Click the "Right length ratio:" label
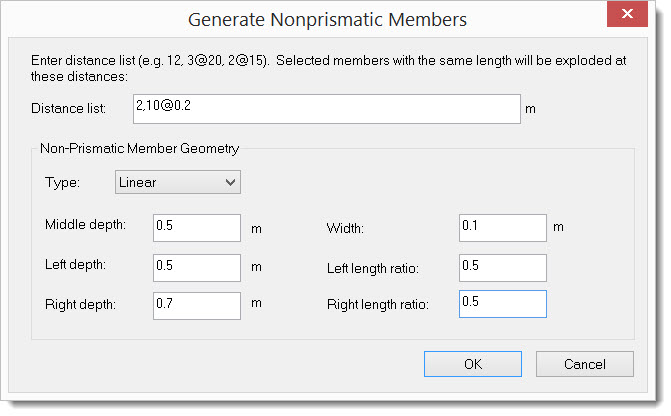Screen dimensions: 671x416 (x=377, y=305)
